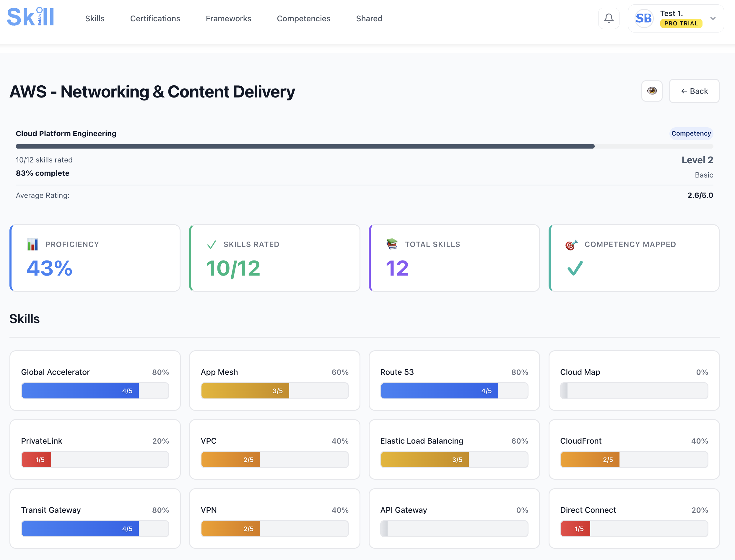The height and width of the screenshot is (560, 735).
Task: Click the Competency Mapped target icon
Action: (x=571, y=245)
